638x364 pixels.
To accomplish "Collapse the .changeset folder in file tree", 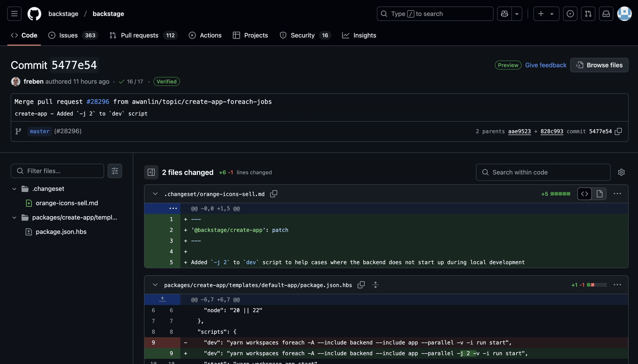I will [14, 189].
